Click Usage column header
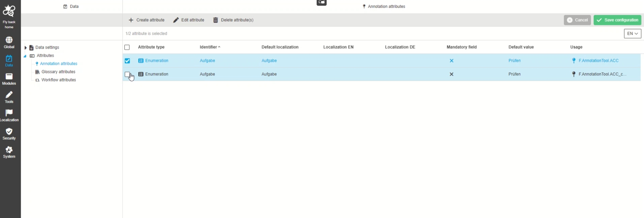 576,47
